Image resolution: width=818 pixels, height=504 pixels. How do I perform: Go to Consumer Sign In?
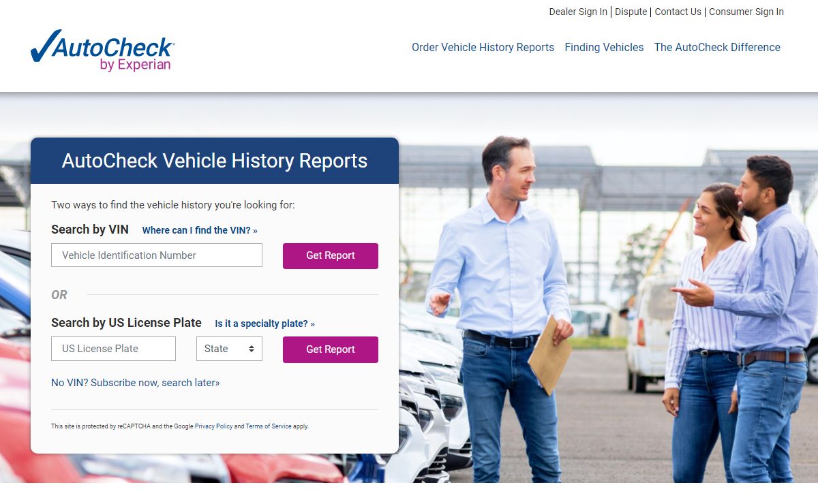point(746,12)
